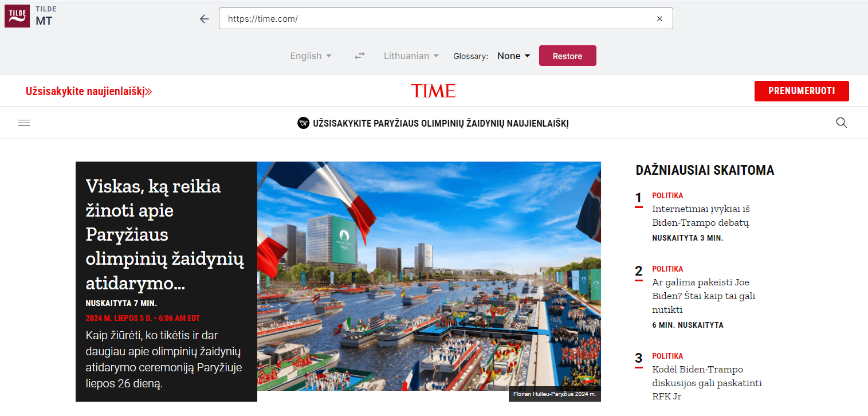Clear the URL field with the X icon
This screenshot has width=868, height=416.
pyautogui.click(x=659, y=19)
